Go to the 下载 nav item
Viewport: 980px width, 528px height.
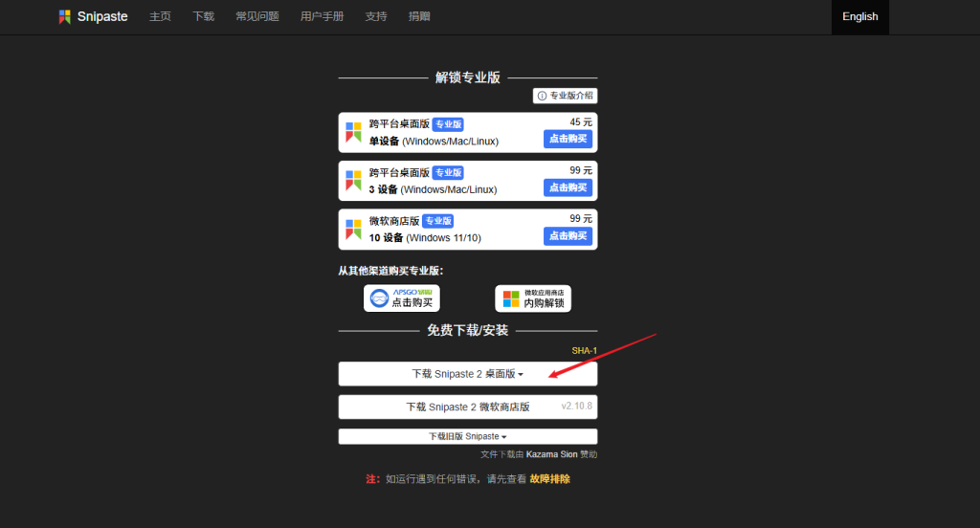203,17
